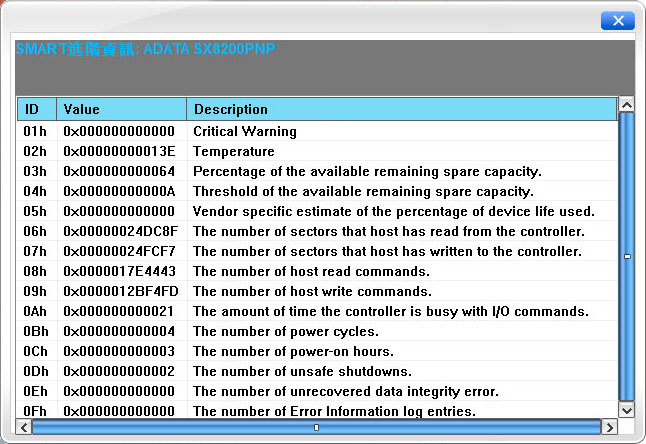Select 'The number of unsafe shutdowns' text
This screenshot has width=646, height=444.
302,371
